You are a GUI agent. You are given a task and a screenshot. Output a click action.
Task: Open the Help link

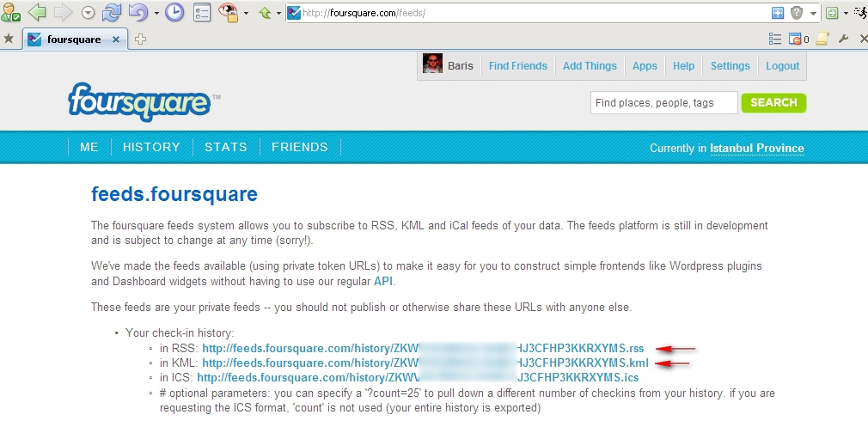click(x=684, y=66)
